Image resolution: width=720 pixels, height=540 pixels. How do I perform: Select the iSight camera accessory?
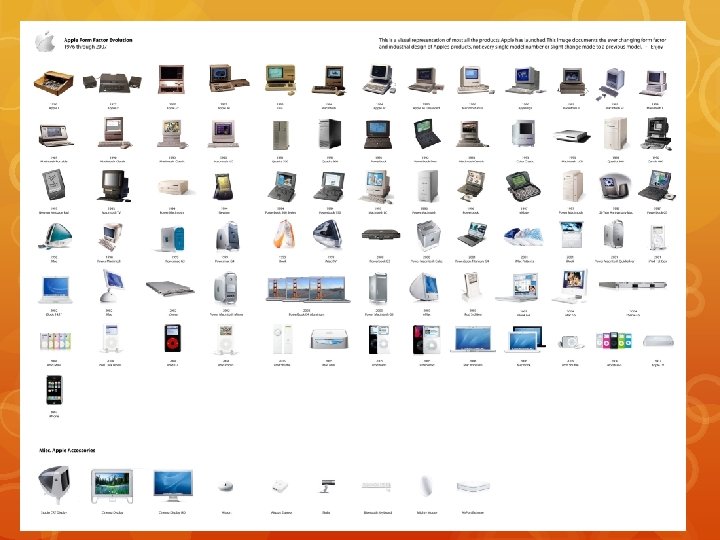click(x=327, y=485)
